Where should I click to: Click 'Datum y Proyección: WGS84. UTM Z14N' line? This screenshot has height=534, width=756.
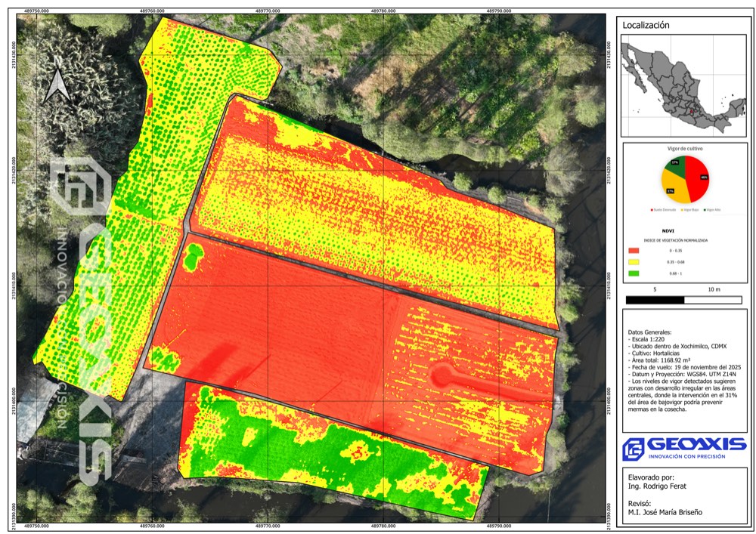coord(682,374)
